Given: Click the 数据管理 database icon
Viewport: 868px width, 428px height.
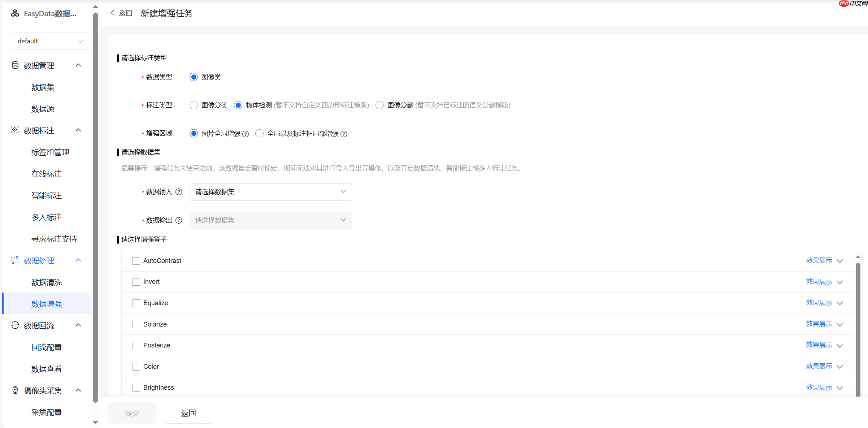Looking at the screenshot, I should click(x=15, y=65).
